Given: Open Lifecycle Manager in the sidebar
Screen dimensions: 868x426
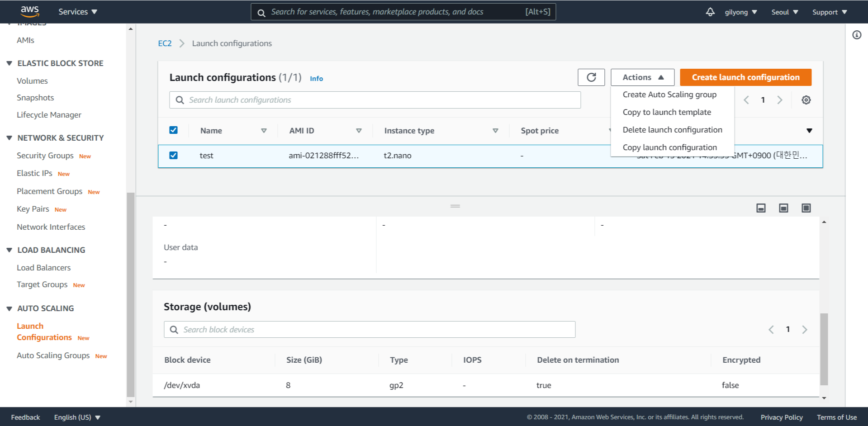Looking at the screenshot, I should click(49, 115).
